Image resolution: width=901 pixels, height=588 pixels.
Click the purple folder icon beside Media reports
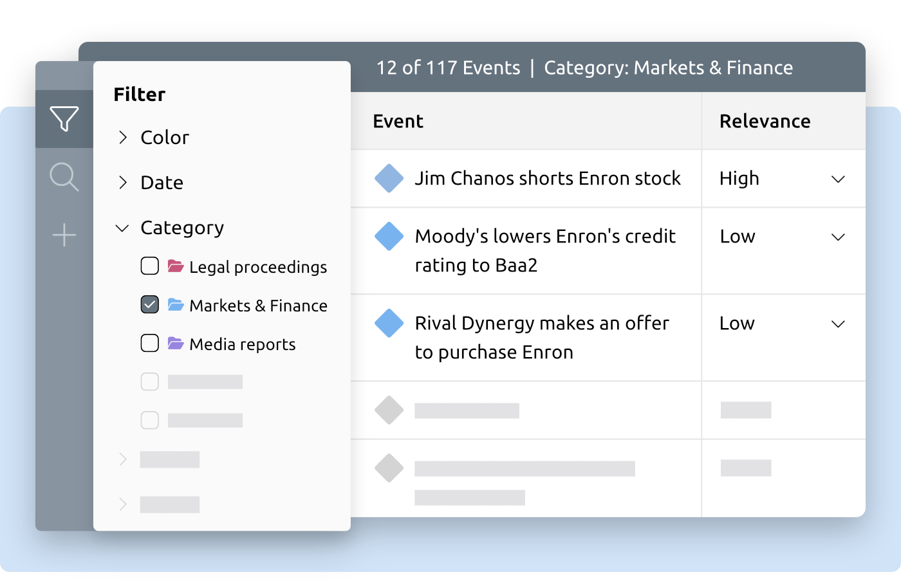pyautogui.click(x=175, y=343)
